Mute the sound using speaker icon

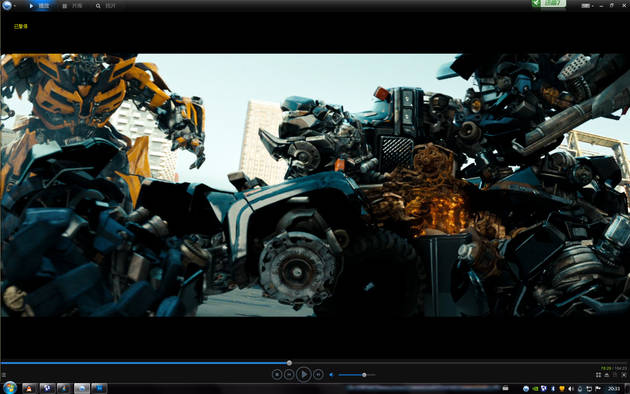point(331,375)
